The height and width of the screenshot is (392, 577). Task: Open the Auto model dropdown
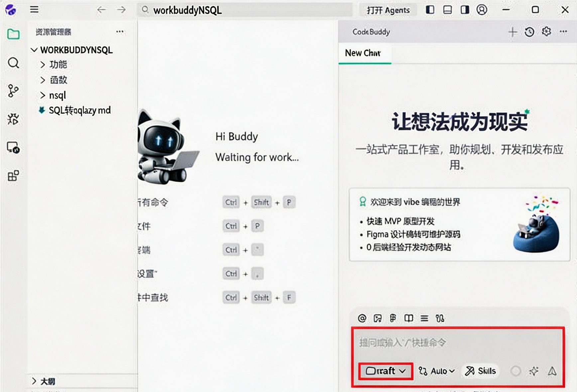click(437, 371)
